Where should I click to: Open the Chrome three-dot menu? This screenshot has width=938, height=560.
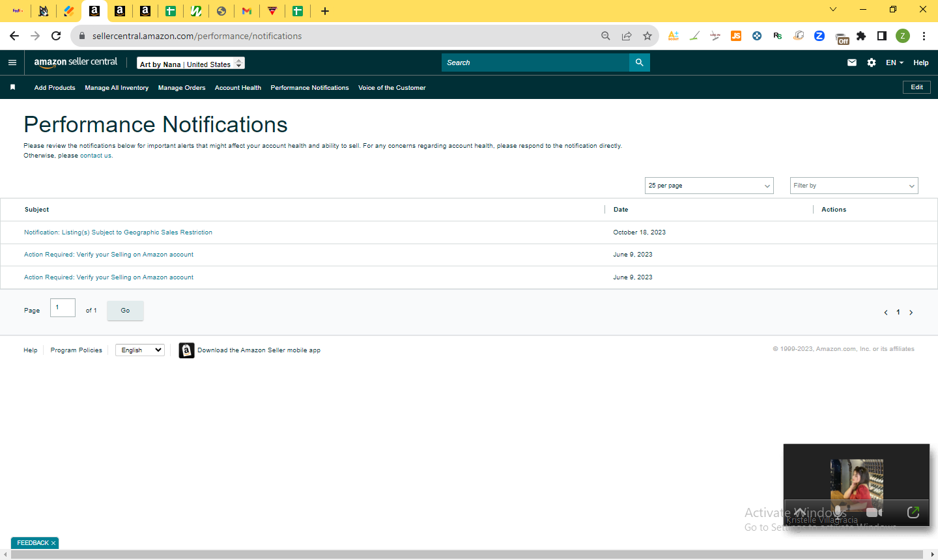click(x=924, y=36)
